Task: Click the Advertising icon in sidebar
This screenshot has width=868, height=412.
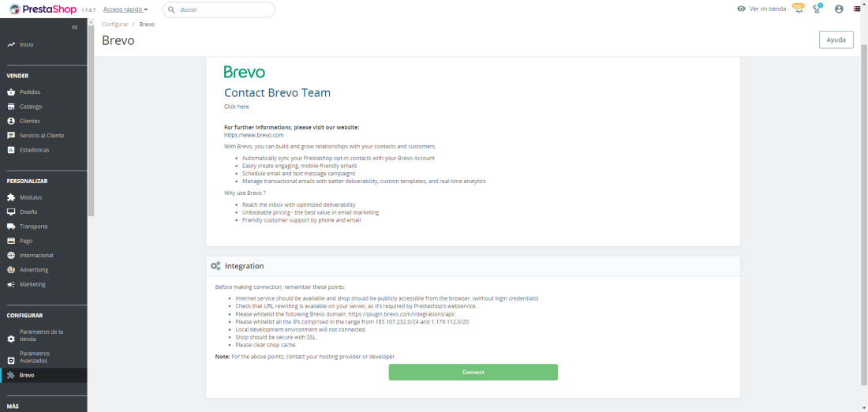Action: [x=11, y=270]
